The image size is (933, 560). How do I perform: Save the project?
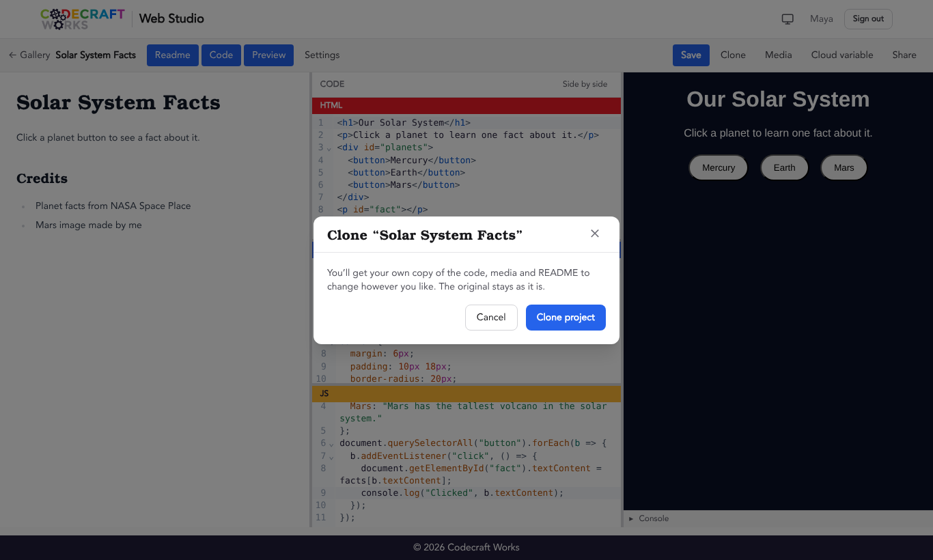click(691, 55)
